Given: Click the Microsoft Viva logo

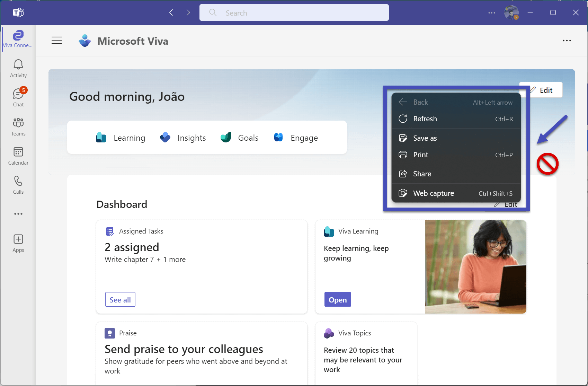Looking at the screenshot, I should [85, 41].
